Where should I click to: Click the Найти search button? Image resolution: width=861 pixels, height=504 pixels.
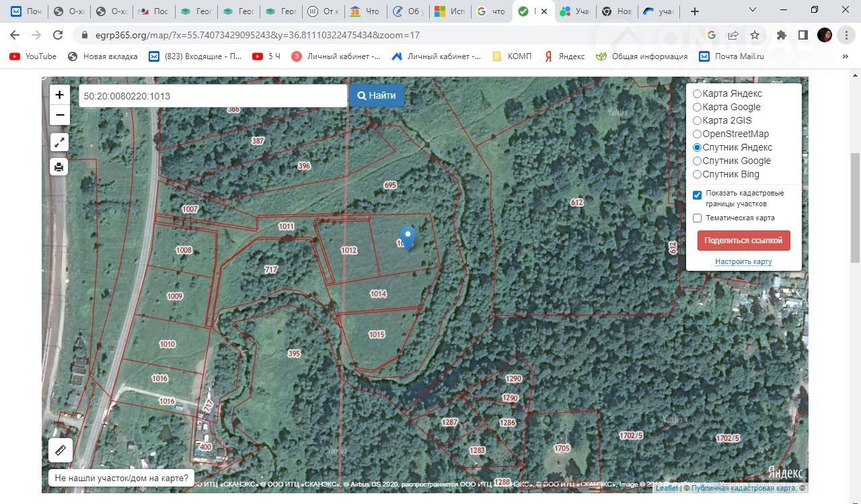pyautogui.click(x=377, y=95)
